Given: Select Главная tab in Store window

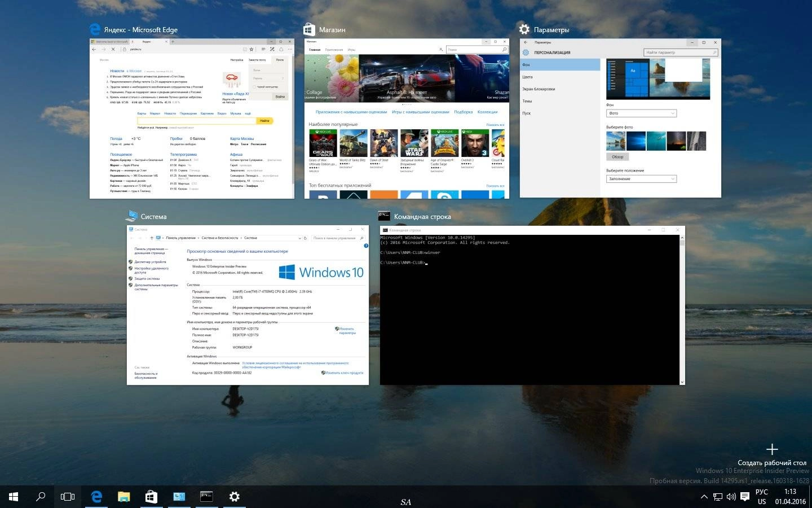Looking at the screenshot, I should click(x=315, y=50).
